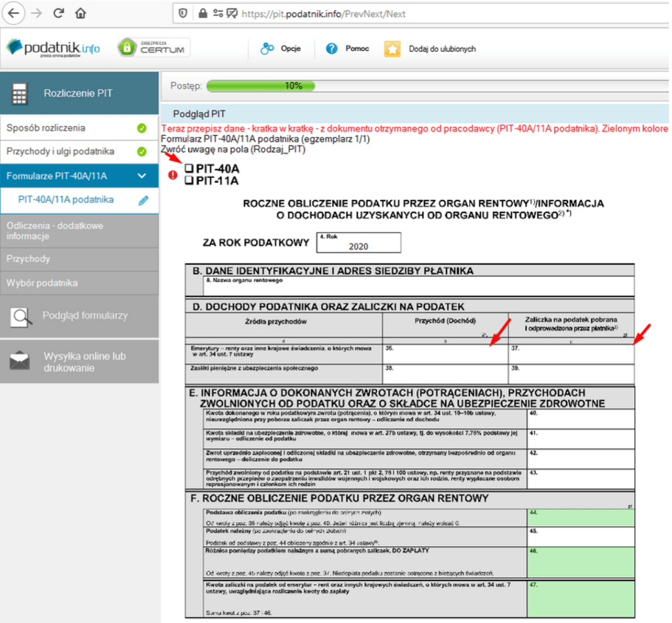Select the Przychody sidebar step

point(79,259)
